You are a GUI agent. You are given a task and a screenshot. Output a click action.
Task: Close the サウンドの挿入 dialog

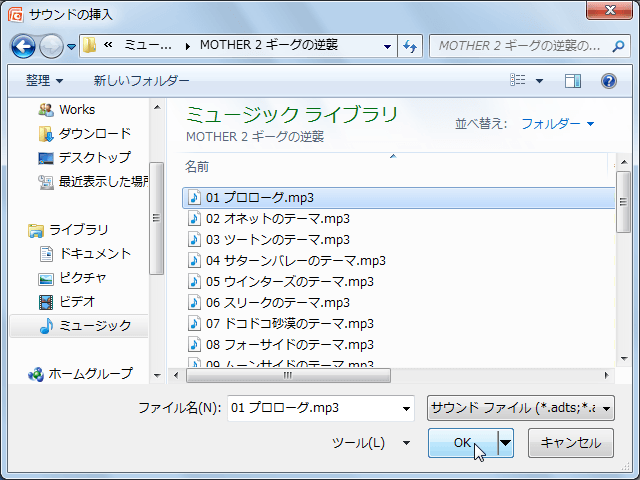(609, 10)
